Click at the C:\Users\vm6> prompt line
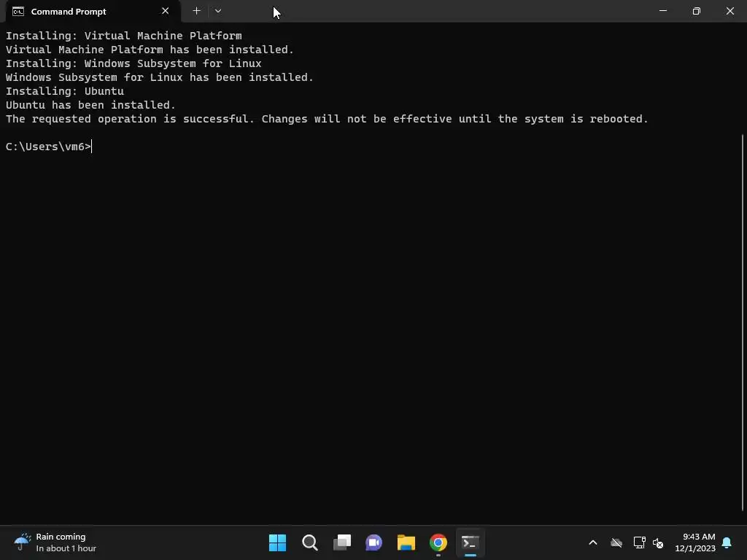Screen dimensions: 747x560 [x=49, y=147]
